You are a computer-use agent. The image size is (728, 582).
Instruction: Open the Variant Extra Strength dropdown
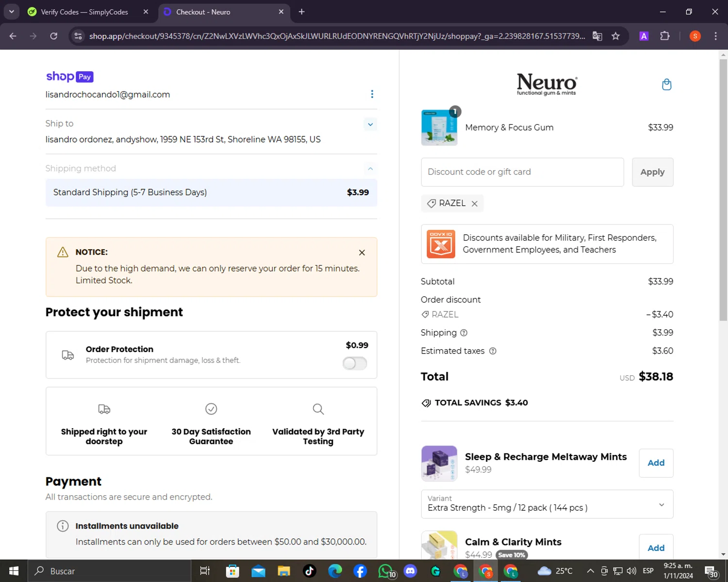coord(547,504)
